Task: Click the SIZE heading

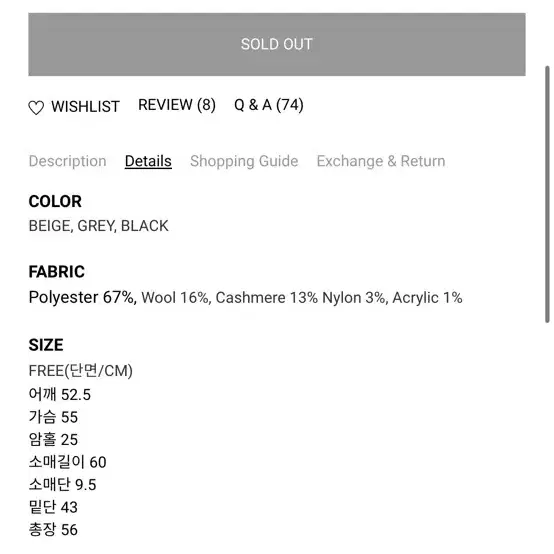Action: tap(46, 345)
